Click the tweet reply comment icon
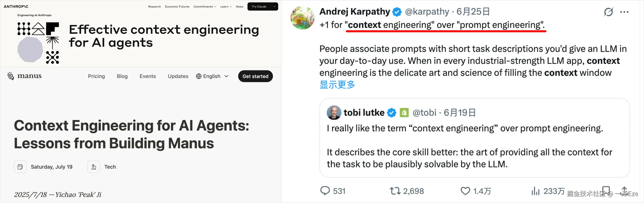Screen dimensions: 644x203 325,191
